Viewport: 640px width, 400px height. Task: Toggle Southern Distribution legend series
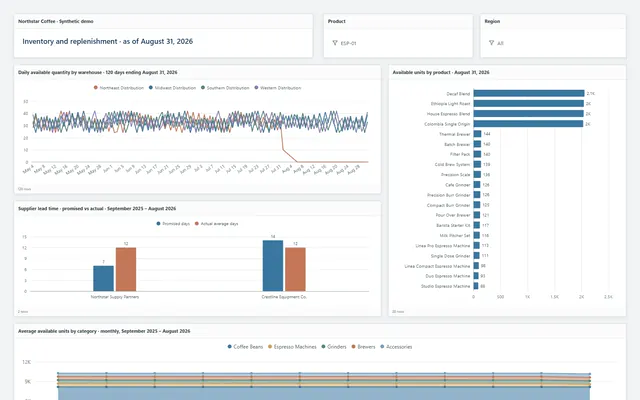pos(225,88)
